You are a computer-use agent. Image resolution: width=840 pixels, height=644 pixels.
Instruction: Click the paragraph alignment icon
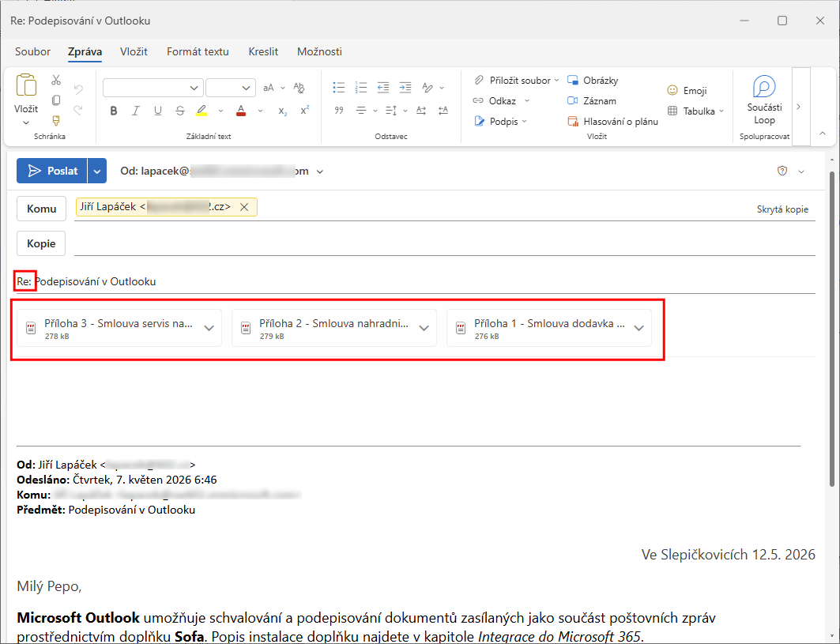click(x=361, y=111)
